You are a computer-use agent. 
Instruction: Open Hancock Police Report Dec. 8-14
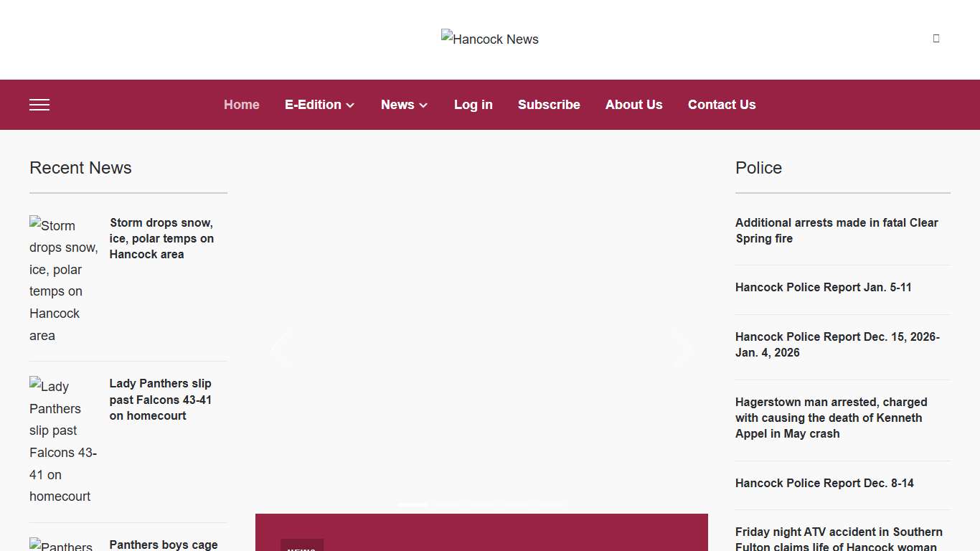(x=824, y=483)
